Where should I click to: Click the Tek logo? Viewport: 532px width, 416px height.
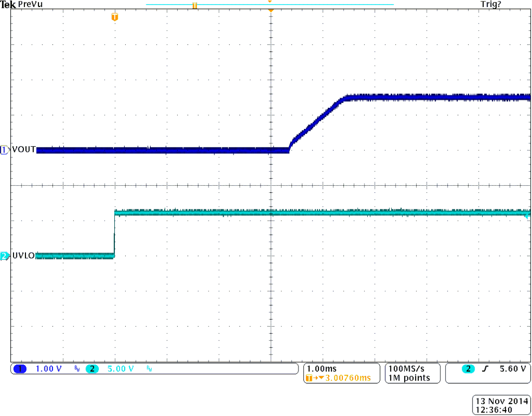click(8, 4)
